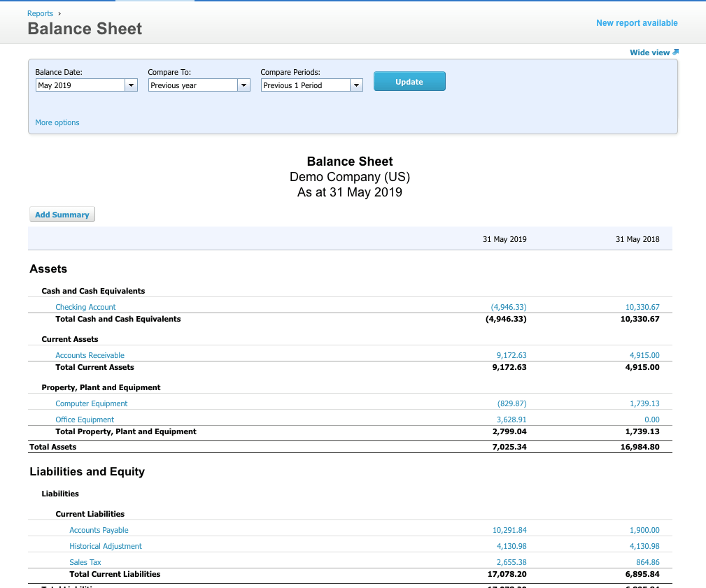Screen dimensions: 706x588
Task: Open Accounts Payable 2019 amount 10,291.84
Action: 509,530
